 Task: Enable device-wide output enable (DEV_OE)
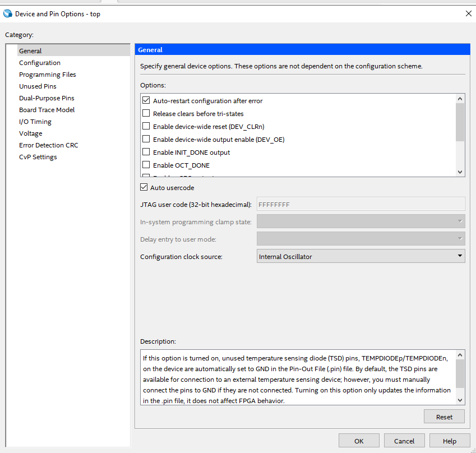pos(146,139)
